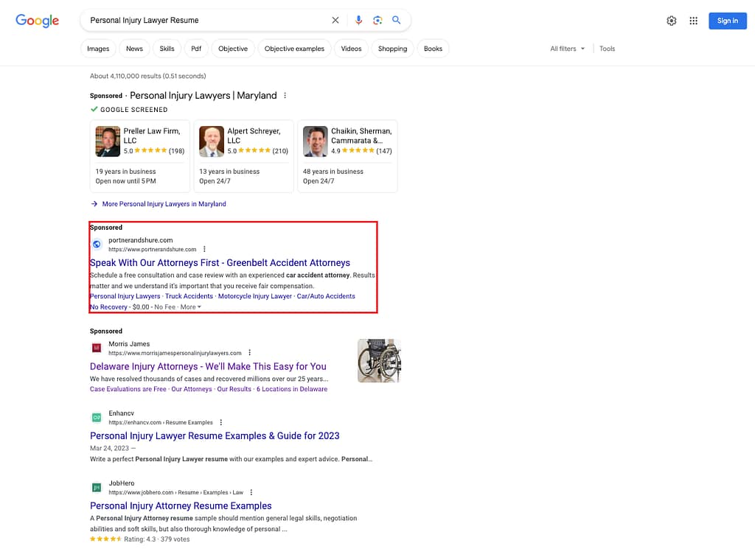The image size is (755, 560).
Task: Open Personal Injury Attorney Resume Examples result
Action: [181, 506]
